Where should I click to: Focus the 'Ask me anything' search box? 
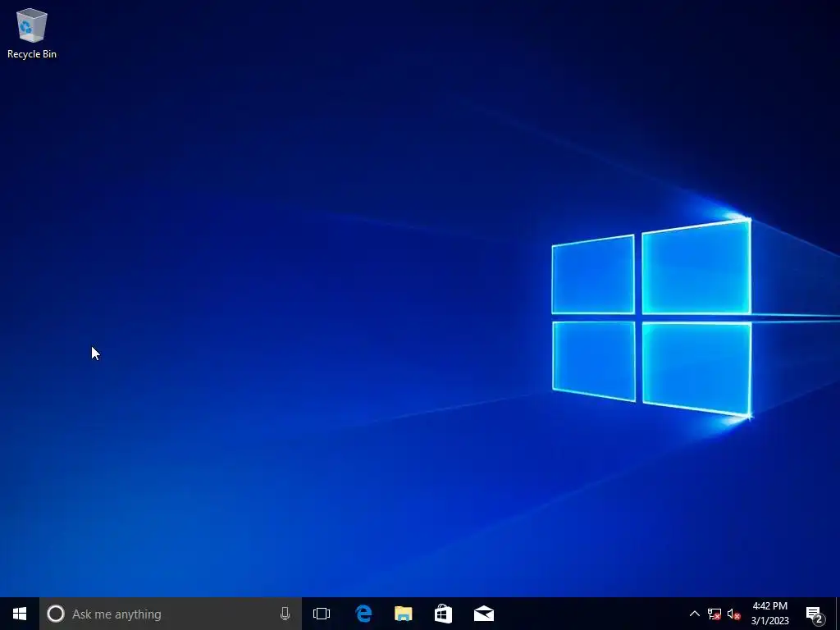point(171,614)
